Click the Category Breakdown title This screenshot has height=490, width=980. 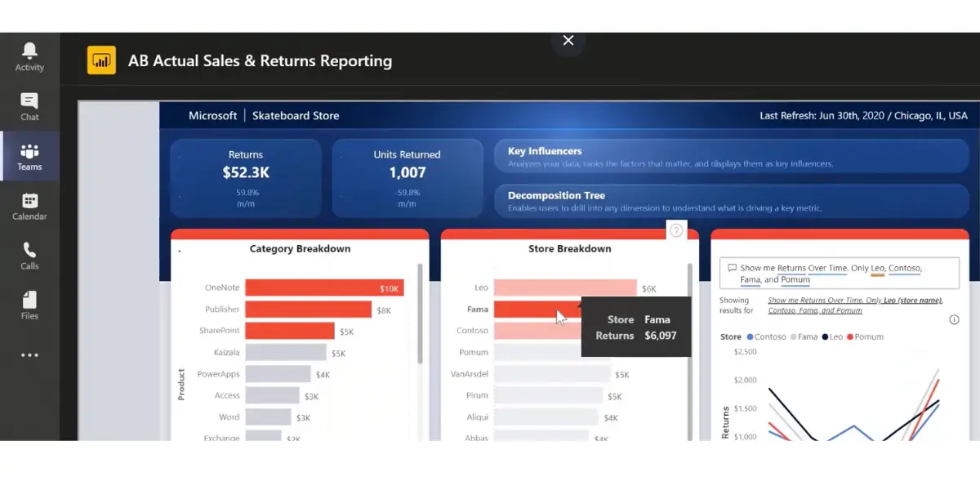300,249
